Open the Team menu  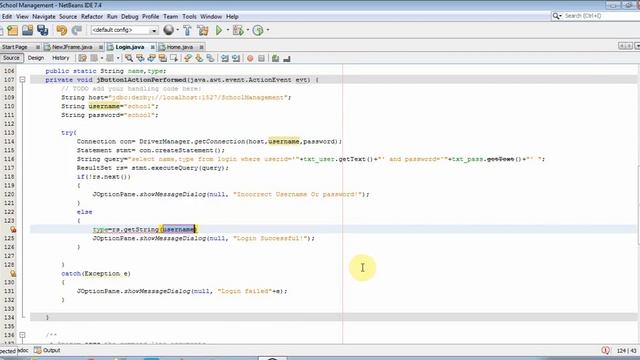tap(170, 17)
